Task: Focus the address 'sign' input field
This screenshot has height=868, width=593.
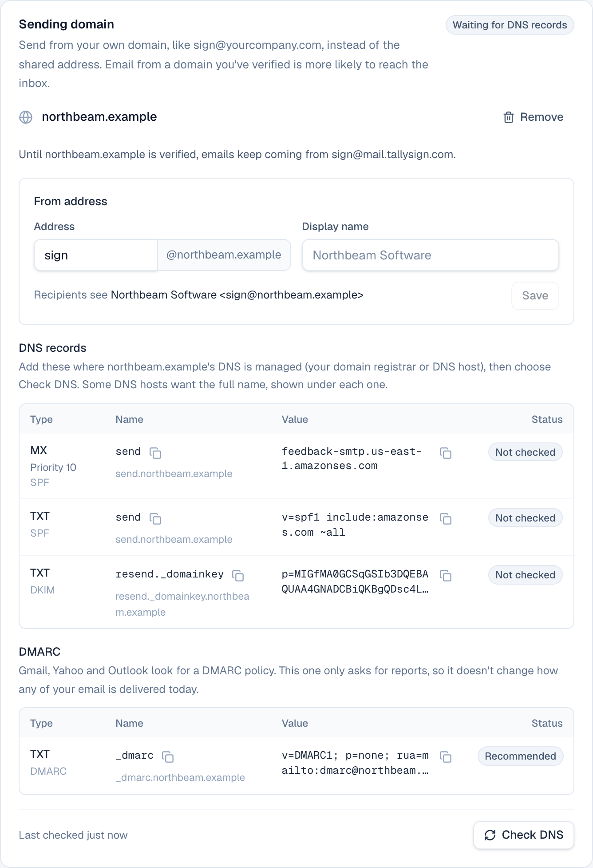Action: point(96,255)
